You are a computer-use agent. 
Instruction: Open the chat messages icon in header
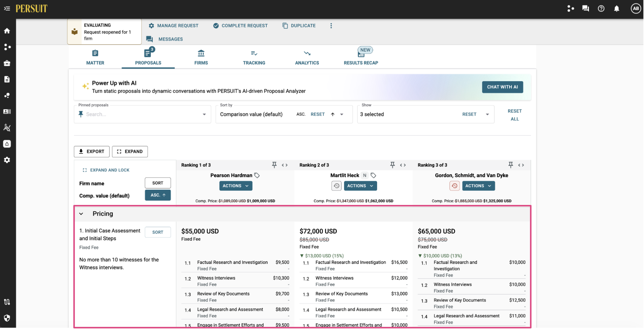click(586, 8)
